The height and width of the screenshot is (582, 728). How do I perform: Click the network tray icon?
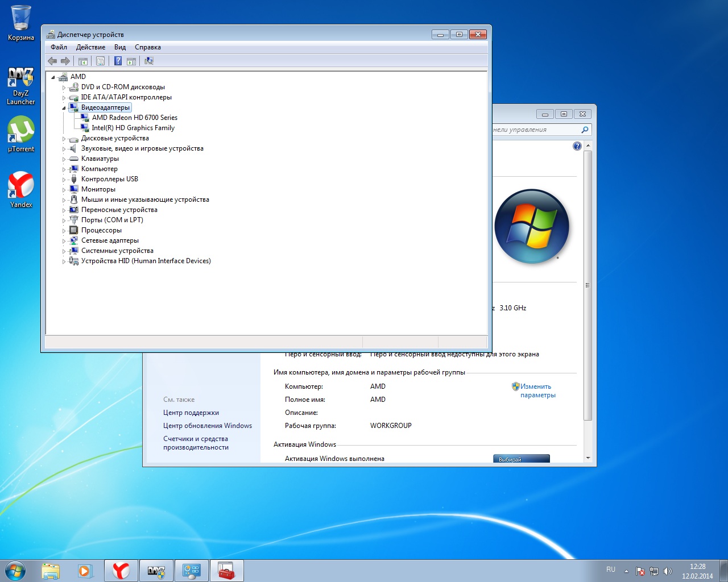click(x=654, y=571)
